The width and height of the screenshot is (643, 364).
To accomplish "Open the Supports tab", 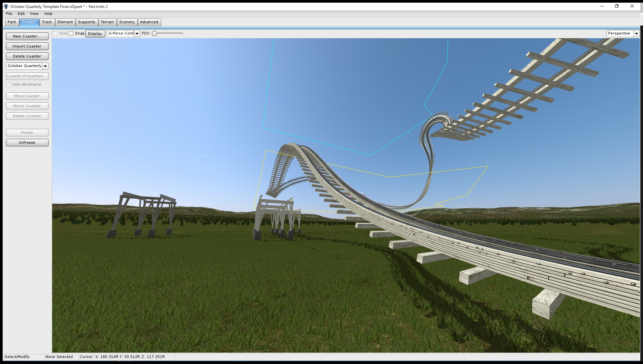I will (86, 22).
